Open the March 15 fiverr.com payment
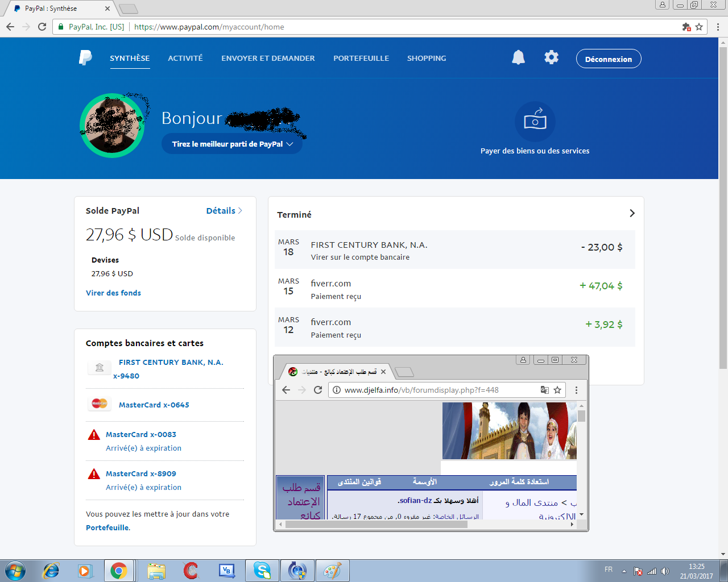The height and width of the screenshot is (582, 728). pos(455,289)
